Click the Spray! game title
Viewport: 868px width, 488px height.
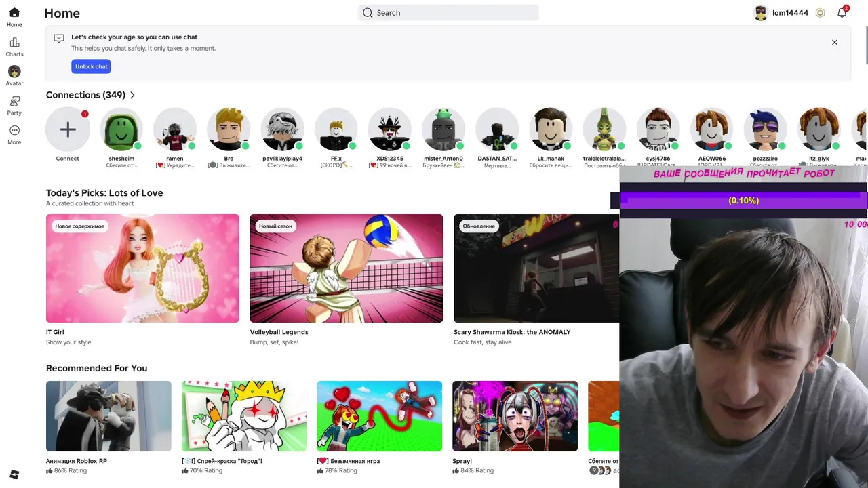[x=462, y=461]
